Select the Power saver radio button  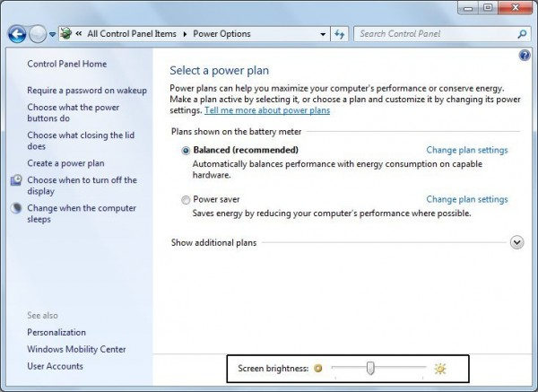(186, 200)
